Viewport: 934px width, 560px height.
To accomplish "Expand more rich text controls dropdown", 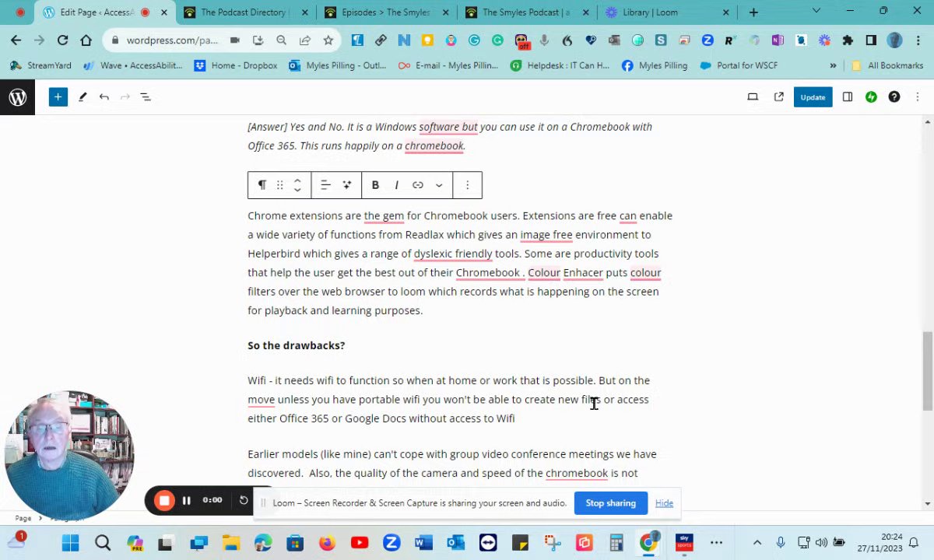I will 439,185.
